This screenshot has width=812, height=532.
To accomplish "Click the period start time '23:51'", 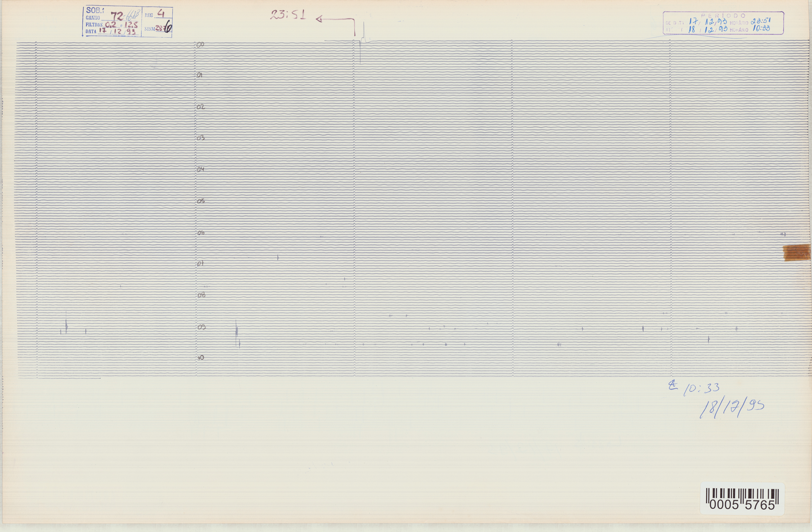I will (x=761, y=21).
